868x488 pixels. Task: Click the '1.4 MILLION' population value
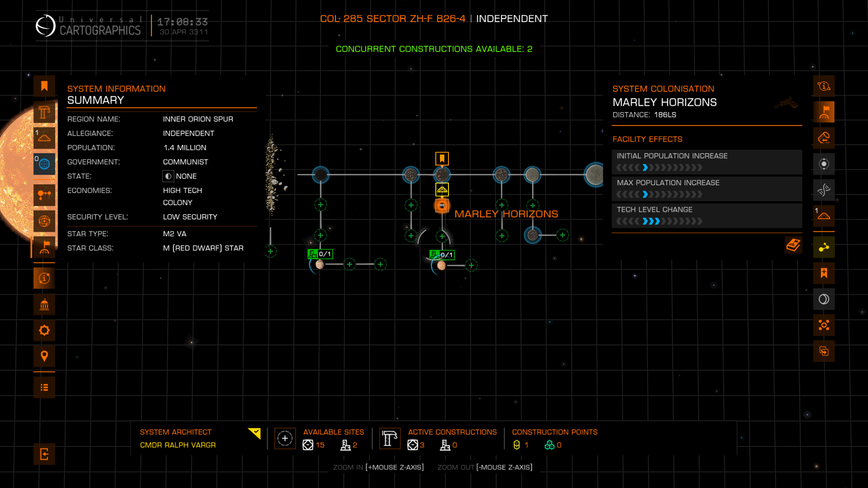[185, 148]
